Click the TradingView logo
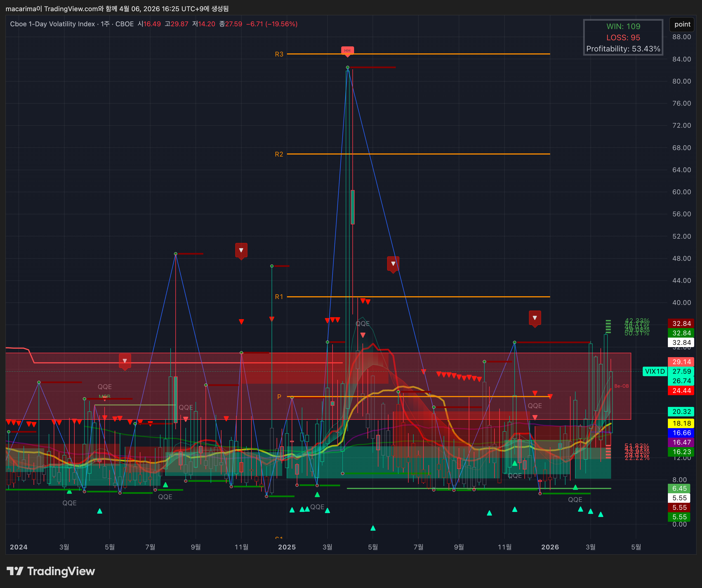Screen dimensions: 702x588 click(51, 571)
